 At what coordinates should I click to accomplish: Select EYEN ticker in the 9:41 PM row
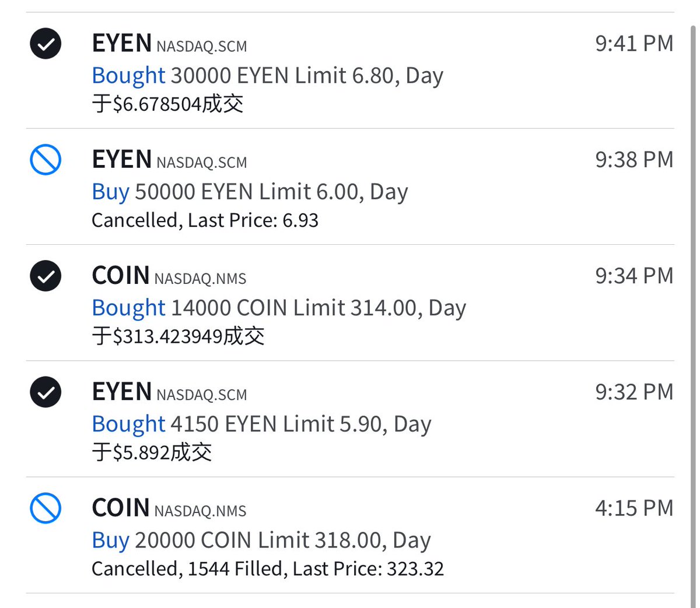click(x=122, y=44)
